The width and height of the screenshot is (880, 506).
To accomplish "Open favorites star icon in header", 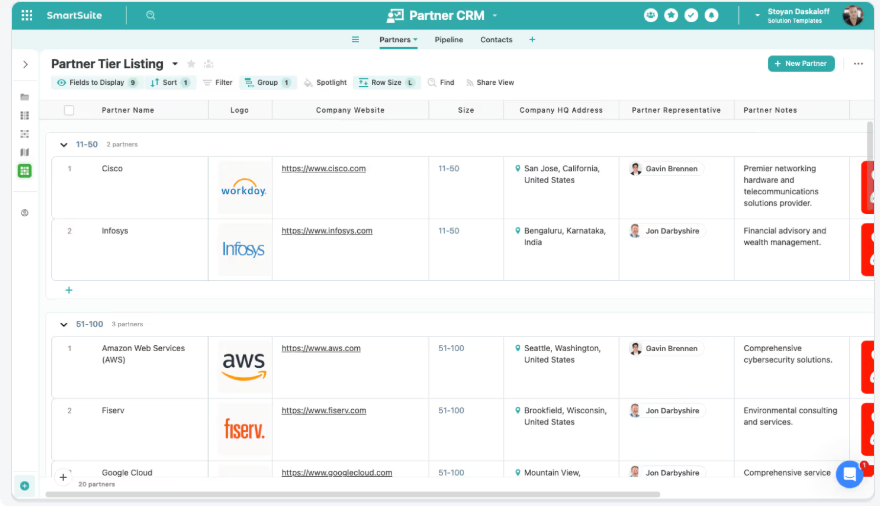I will [671, 15].
